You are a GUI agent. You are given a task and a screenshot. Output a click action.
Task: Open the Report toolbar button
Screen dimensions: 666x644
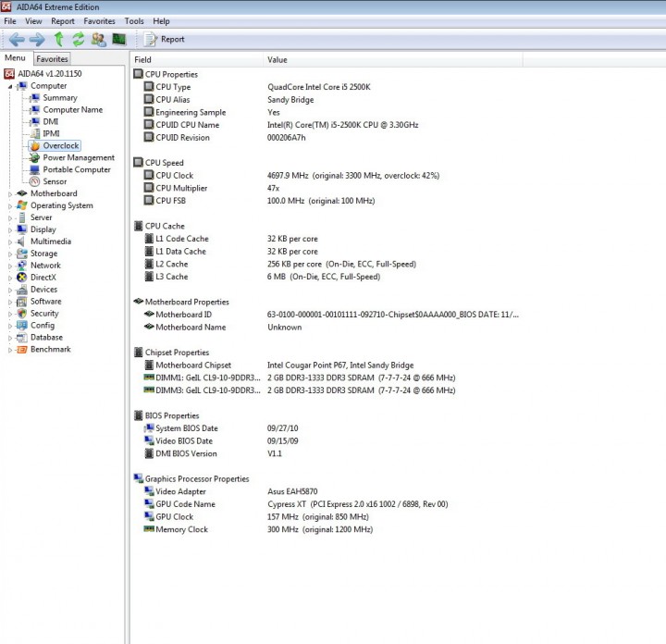pos(165,39)
